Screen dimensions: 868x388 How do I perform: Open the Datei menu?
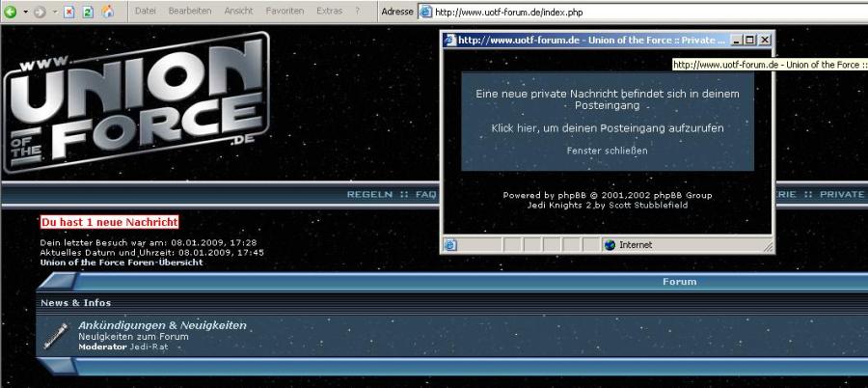(x=146, y=11)
